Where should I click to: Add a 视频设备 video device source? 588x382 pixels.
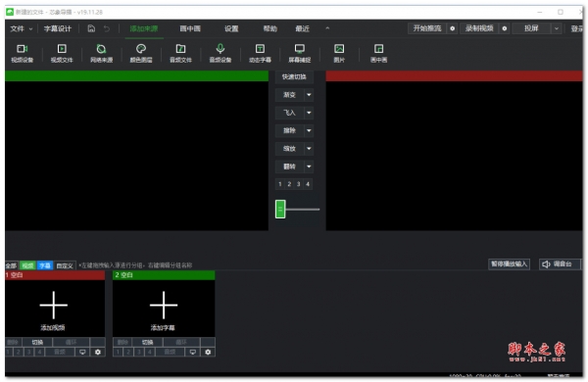click(x=23, y=53)
